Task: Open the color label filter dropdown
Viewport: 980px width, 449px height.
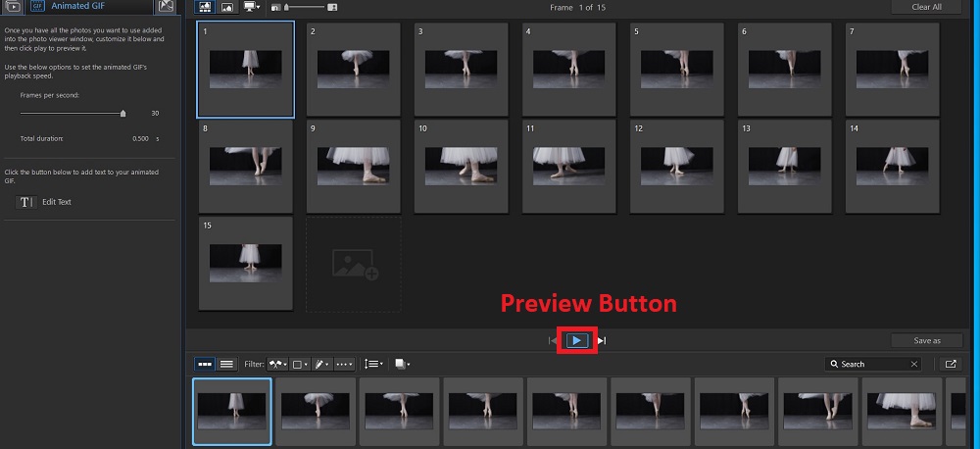Action: click(x=300, y=364)
